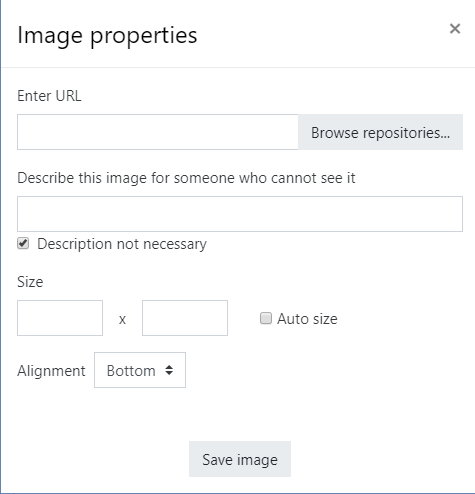Screen dimensions: 475x494
Task: Select the height box after the x
Action: 185,318
